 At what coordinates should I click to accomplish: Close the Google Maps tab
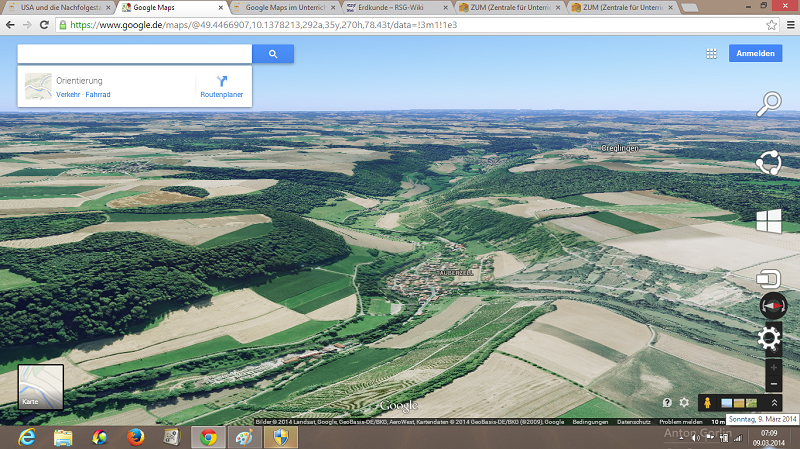click(220, 8)
